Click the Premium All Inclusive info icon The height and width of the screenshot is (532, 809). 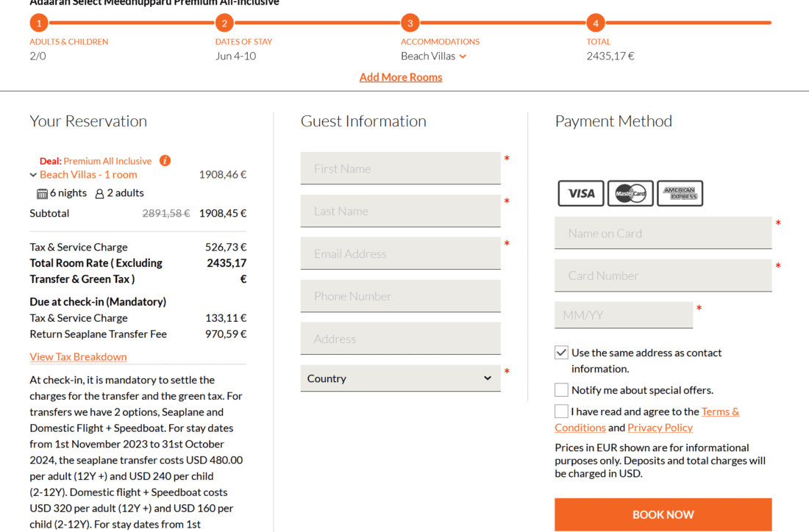pyautogui.click(x=165, y=160)
